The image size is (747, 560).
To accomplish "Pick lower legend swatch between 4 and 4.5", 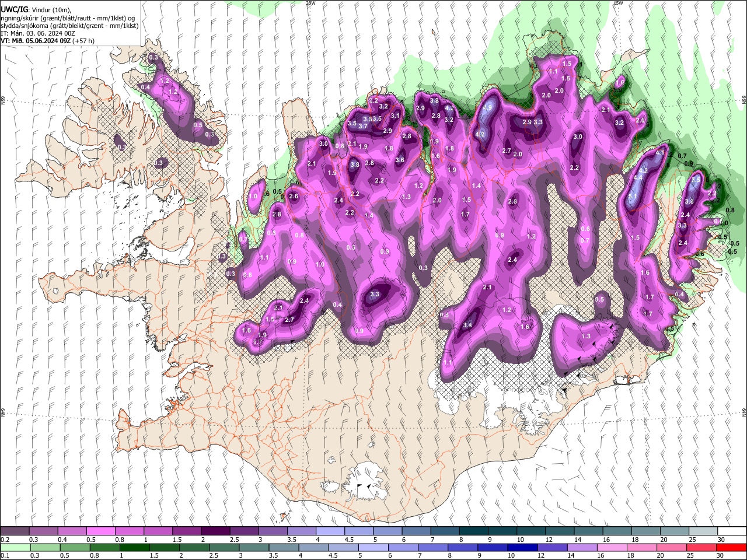I will pyautogui.click(x=313, y=547).
